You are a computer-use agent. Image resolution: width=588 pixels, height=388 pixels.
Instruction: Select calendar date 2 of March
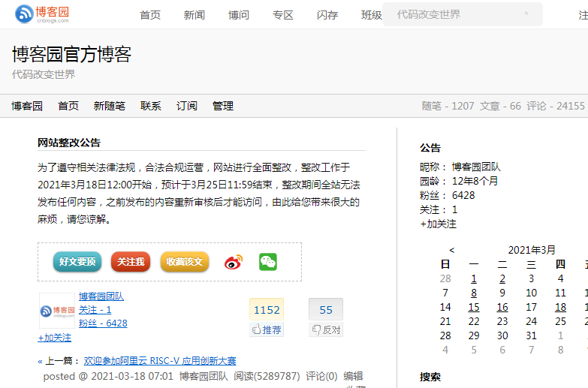coord(502,278)
